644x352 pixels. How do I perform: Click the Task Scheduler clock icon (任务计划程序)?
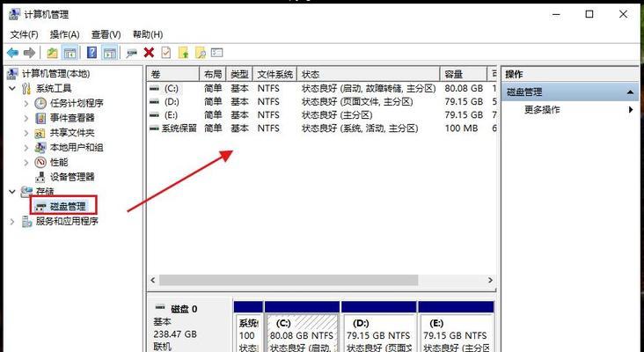click(40, 103)
